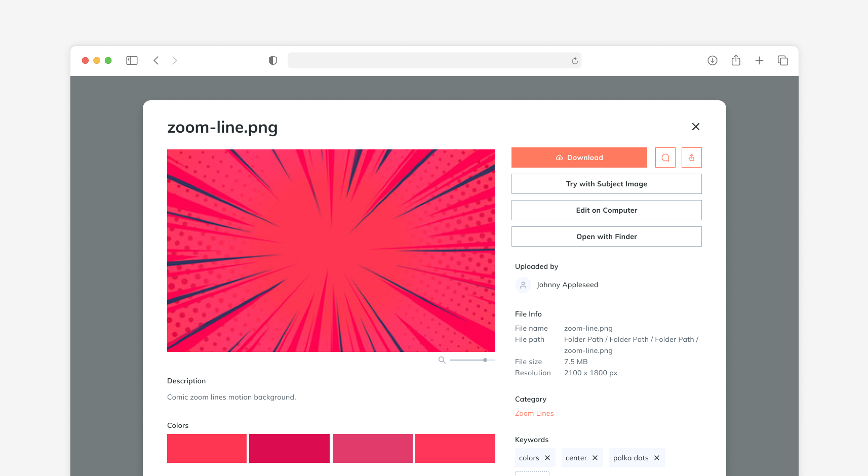This screenshot has width=868, height=476.
Task: Remove the "polka dots" keyword tag
Action: pyautogui.click(x=657, y=458)
